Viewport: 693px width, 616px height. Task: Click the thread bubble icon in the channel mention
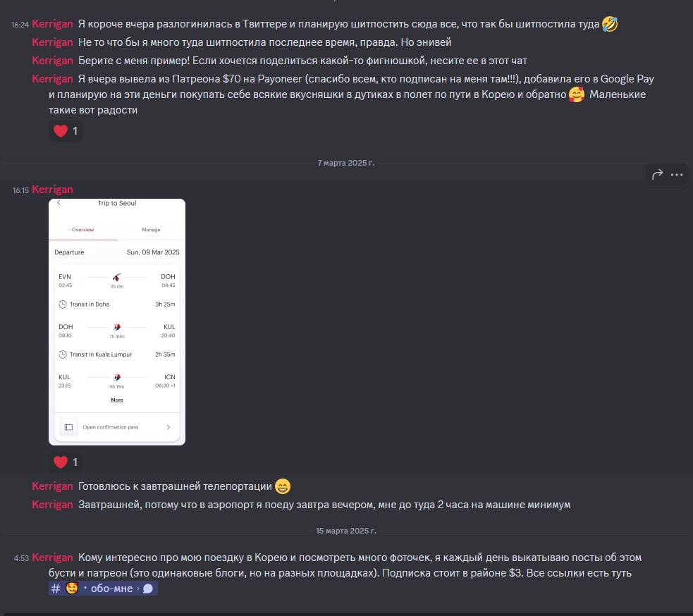pos(148,589)
